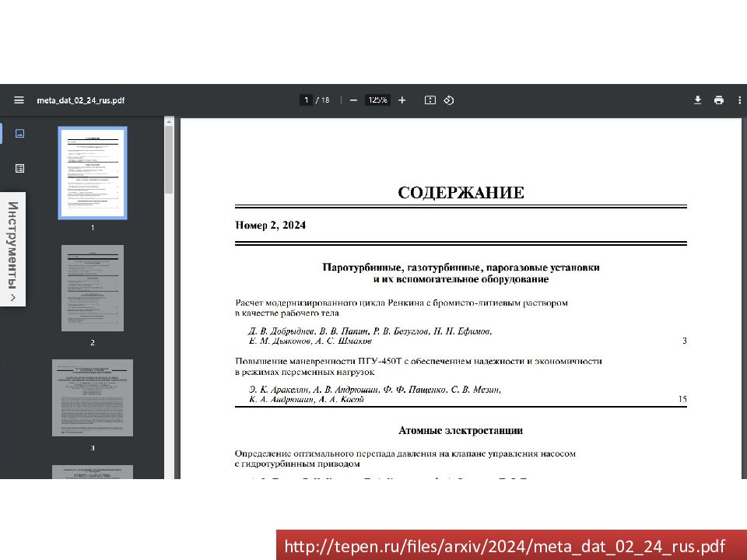Select page 2 thumbnail

pos(93,288)
